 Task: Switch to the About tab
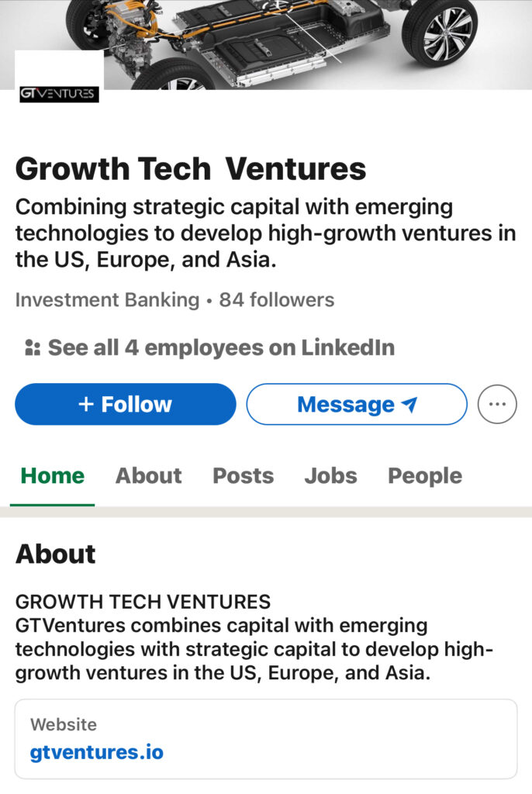[x=148, y=475]
